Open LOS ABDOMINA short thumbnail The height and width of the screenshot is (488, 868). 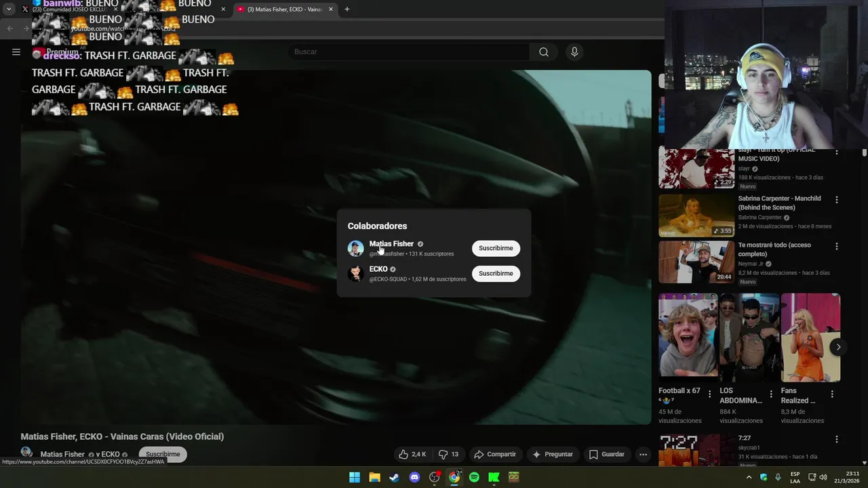click(749, 338)
